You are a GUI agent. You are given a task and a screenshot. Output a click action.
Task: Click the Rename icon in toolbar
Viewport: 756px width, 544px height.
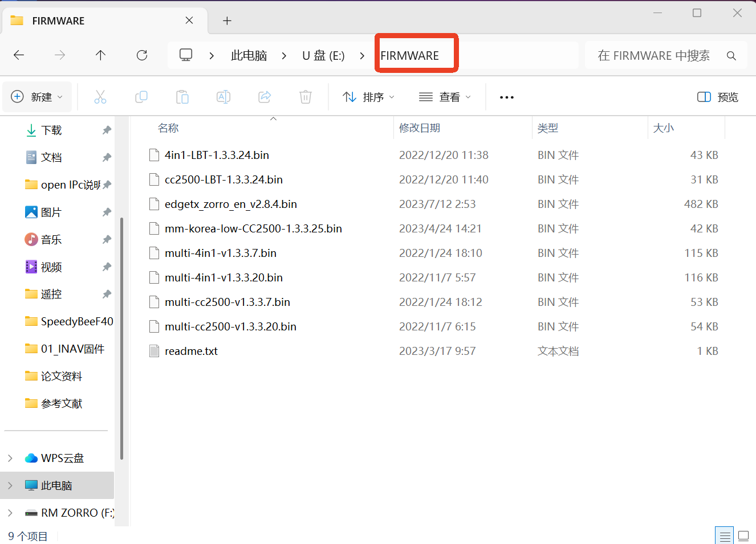pos(223,97)
